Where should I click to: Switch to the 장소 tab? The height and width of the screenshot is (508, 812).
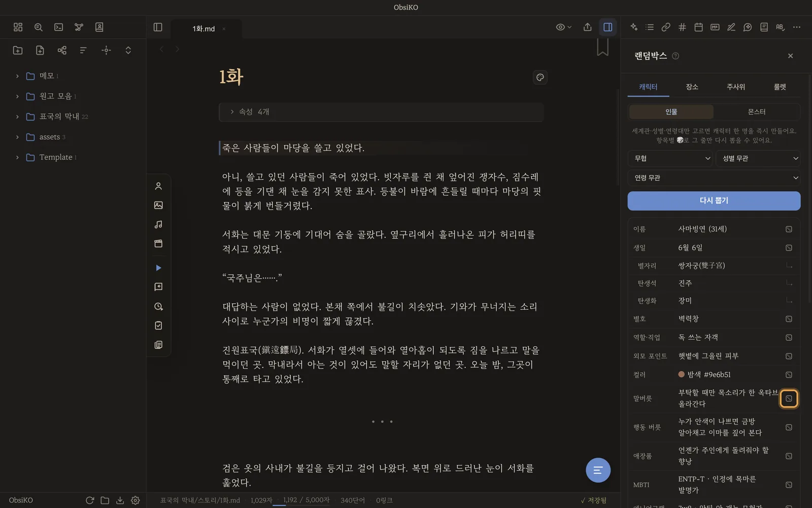[x=692, y=87]
